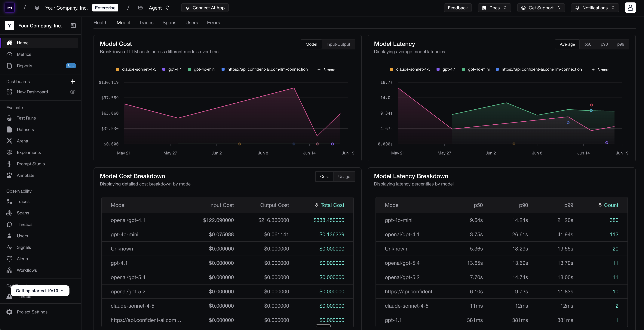Open Test Runs flask icon
Image resolution: width=644 pixels, height=330 pixels.
click(9, 118)
